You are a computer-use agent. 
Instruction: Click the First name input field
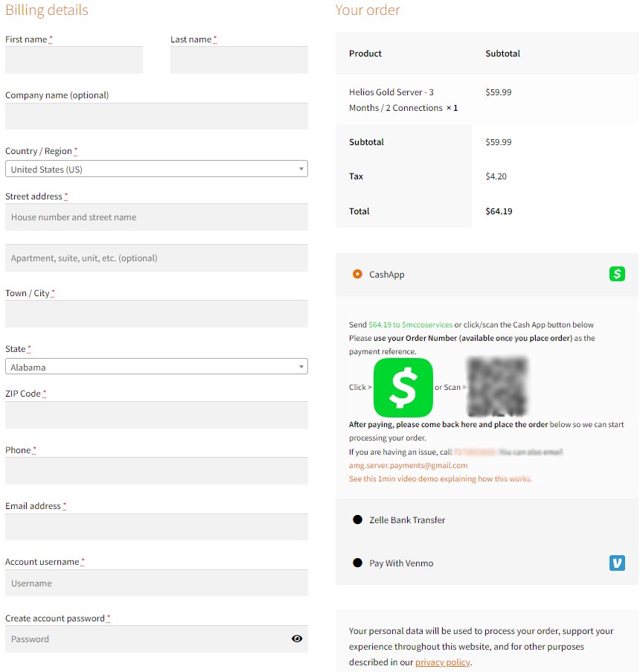[x=74, y=60]
